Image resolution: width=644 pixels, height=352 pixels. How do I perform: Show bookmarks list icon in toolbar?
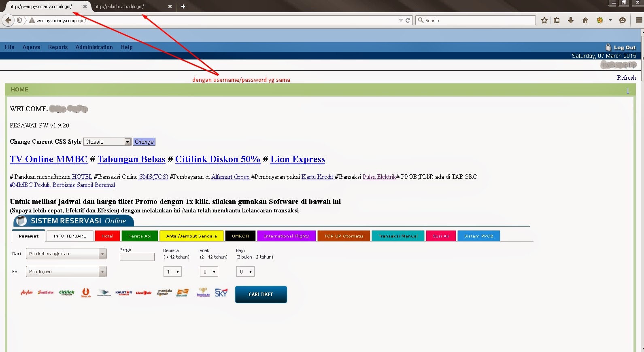click(557, 20)
